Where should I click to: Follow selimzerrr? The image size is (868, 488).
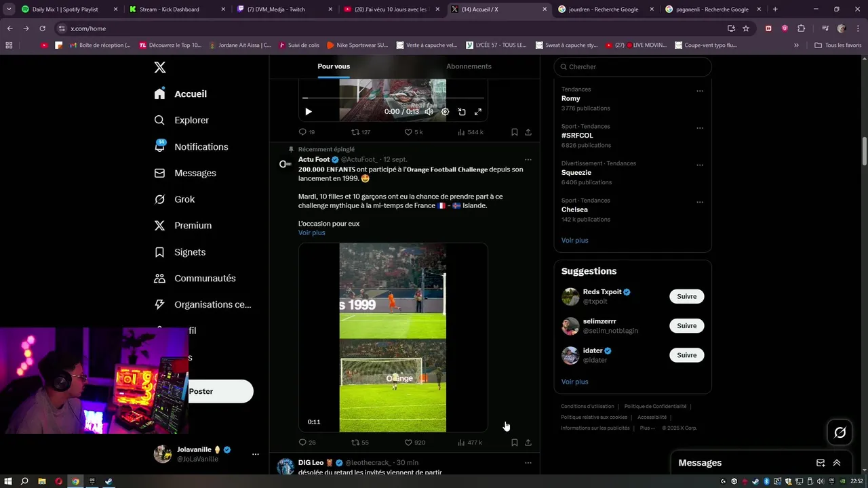click(x=686, y=326)
